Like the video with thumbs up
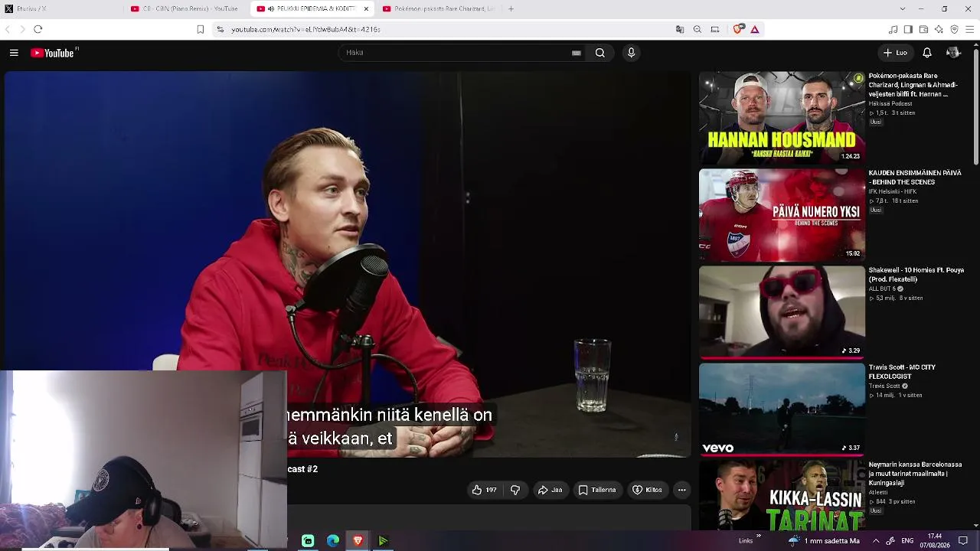The height and width of the screenshot is (551, 980). pyautogui.click(x=484, y=490)
